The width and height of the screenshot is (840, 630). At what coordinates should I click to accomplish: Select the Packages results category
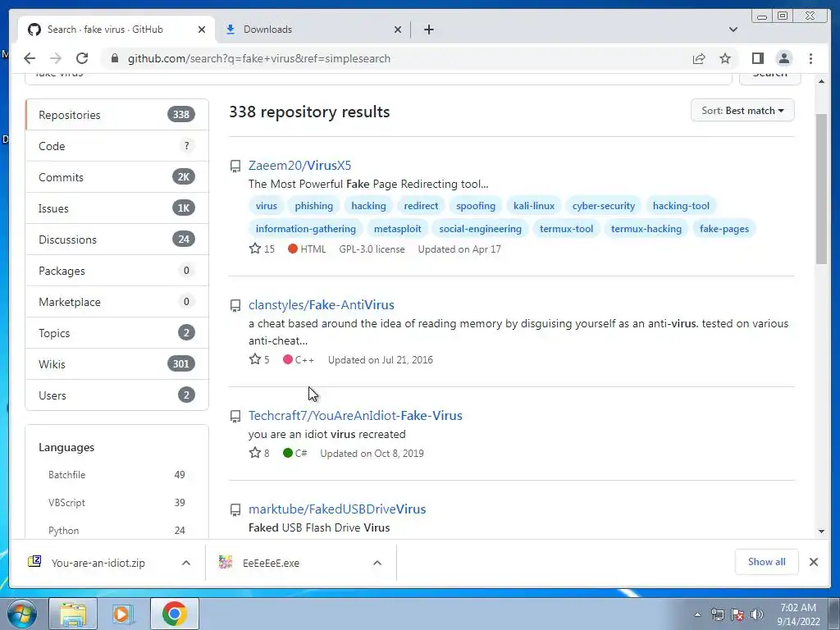(x=116, y=271)
